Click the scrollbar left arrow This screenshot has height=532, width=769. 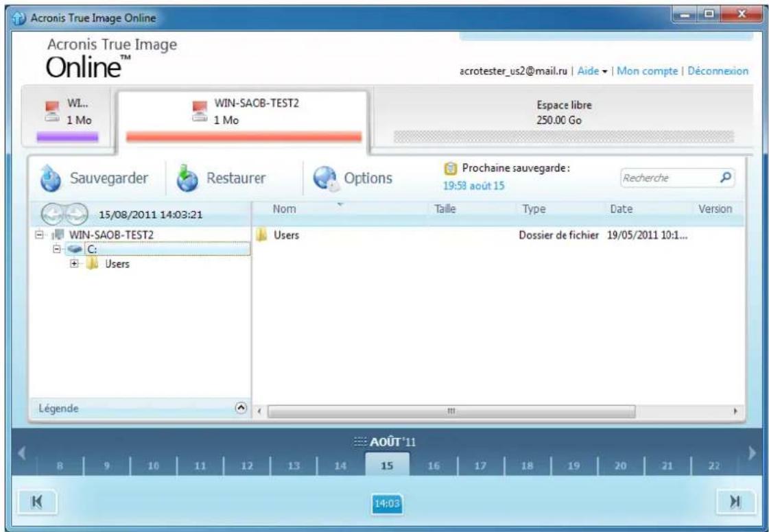coord(259,411)
